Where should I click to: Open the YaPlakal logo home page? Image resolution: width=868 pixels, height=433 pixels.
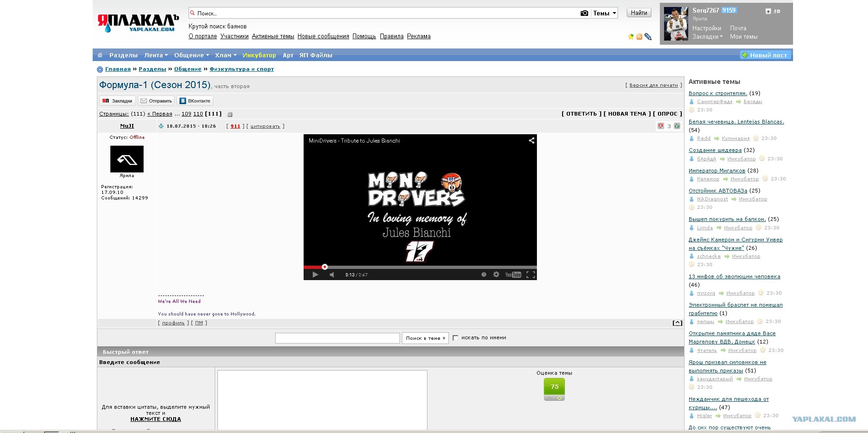tap(138, 23)
